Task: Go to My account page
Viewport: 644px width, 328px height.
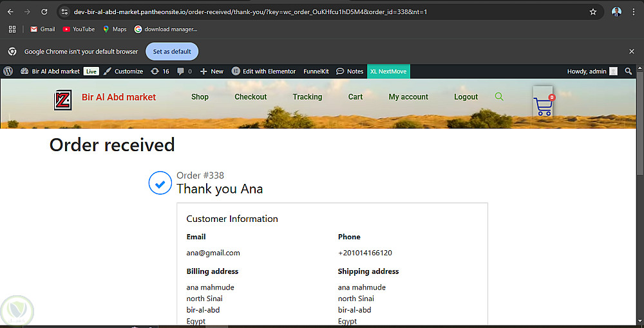Action: [408, 96]
